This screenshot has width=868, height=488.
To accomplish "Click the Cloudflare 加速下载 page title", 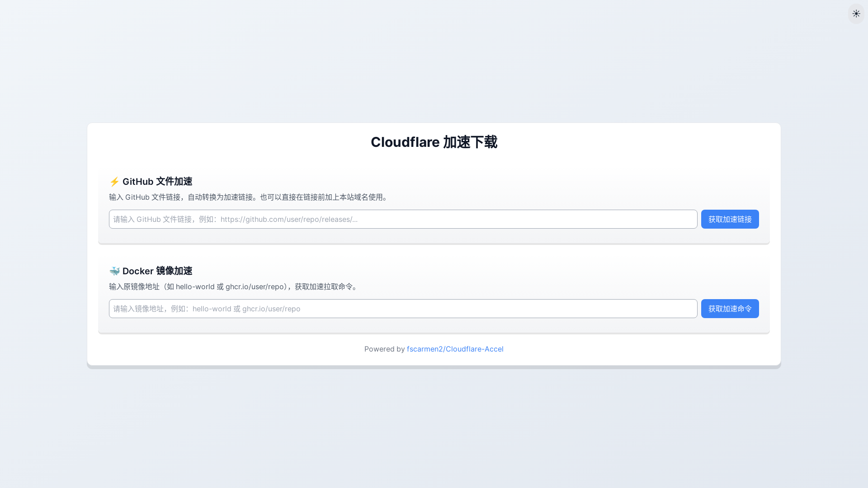I will (x=434, y=142).
